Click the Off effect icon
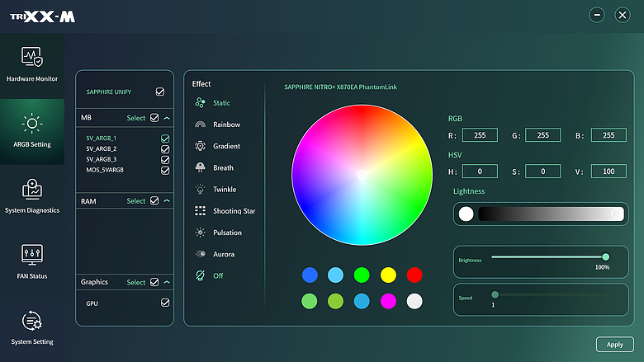This screenshot has width=644, height=362. (x=200, y=275)
